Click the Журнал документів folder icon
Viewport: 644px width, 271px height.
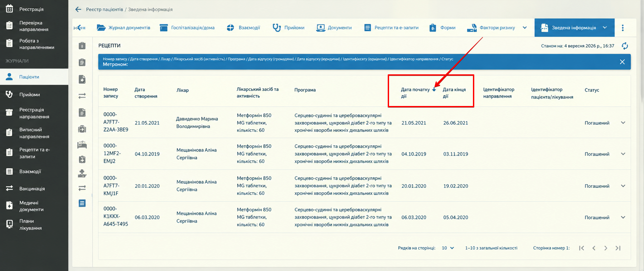click(101, 28)
